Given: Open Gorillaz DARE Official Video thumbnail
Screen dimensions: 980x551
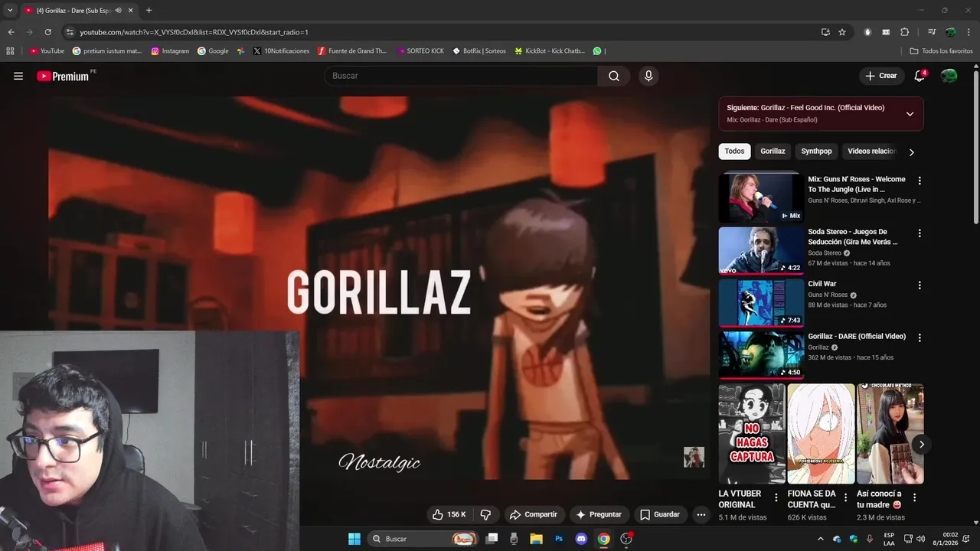Looking at the screenshot, I should point(761,355).
